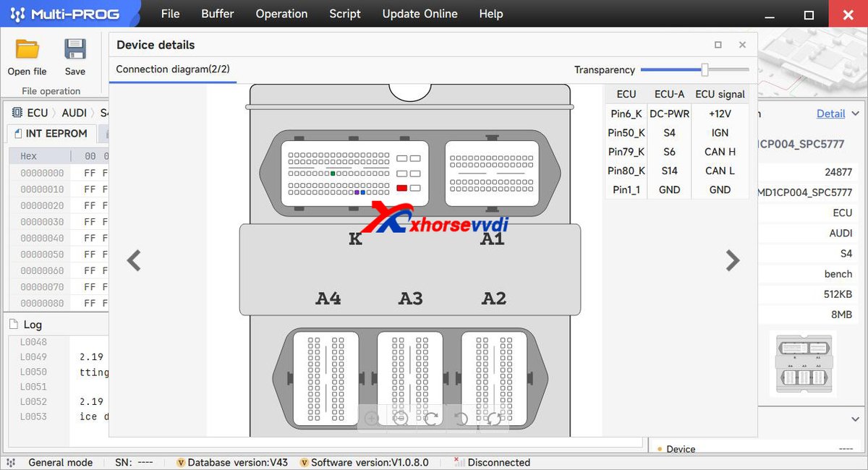Go to next connection diagram with right arrow
868x470 pixels.
pos(733,260)
